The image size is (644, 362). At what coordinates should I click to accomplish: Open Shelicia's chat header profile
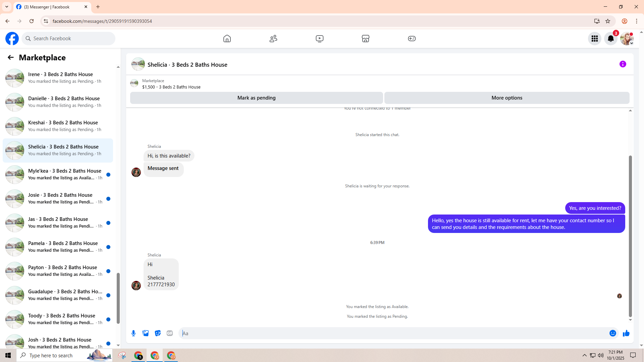179,64
